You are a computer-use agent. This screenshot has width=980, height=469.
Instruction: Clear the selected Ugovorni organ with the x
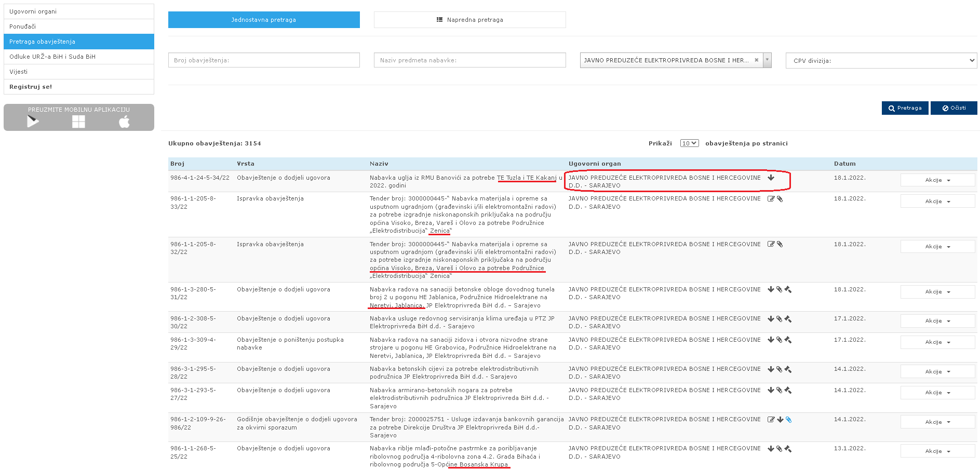(757, 60)
